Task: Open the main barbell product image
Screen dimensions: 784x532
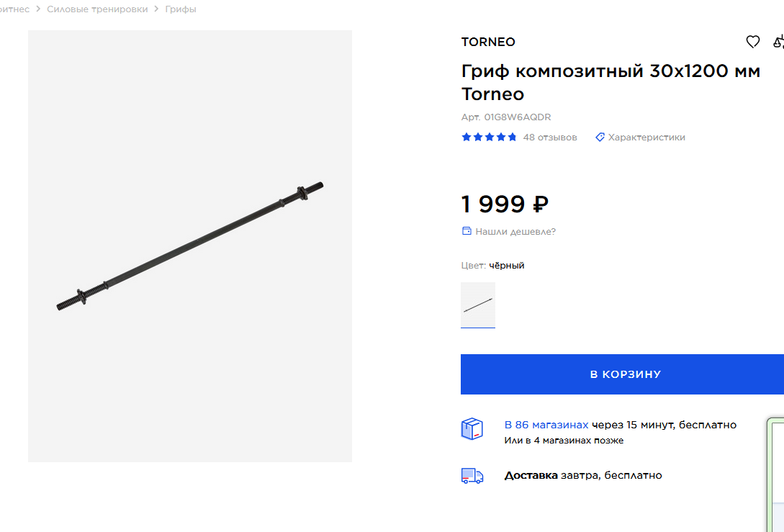Action: [190, 246]
